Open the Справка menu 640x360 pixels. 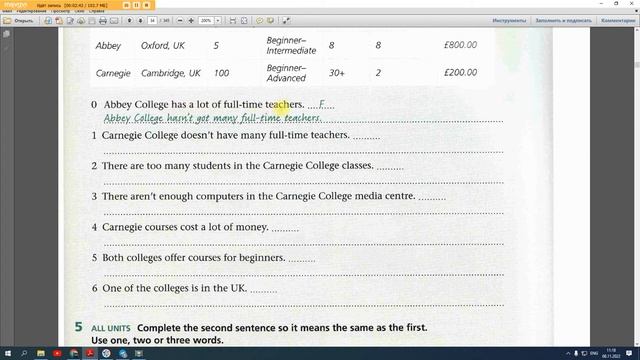tap(97, 11)
